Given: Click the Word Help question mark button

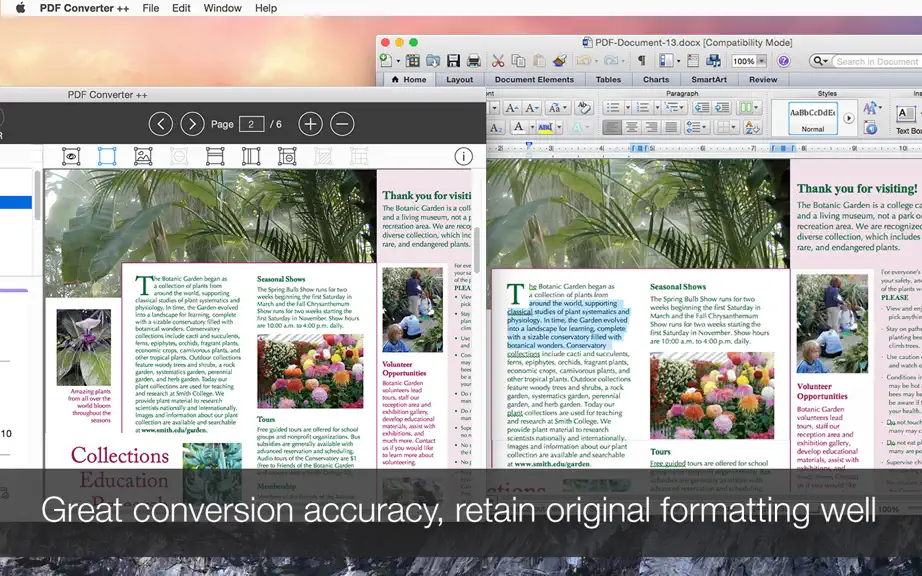Looking at the screenshot, I should pyautogui.click(x=783, y=61).
